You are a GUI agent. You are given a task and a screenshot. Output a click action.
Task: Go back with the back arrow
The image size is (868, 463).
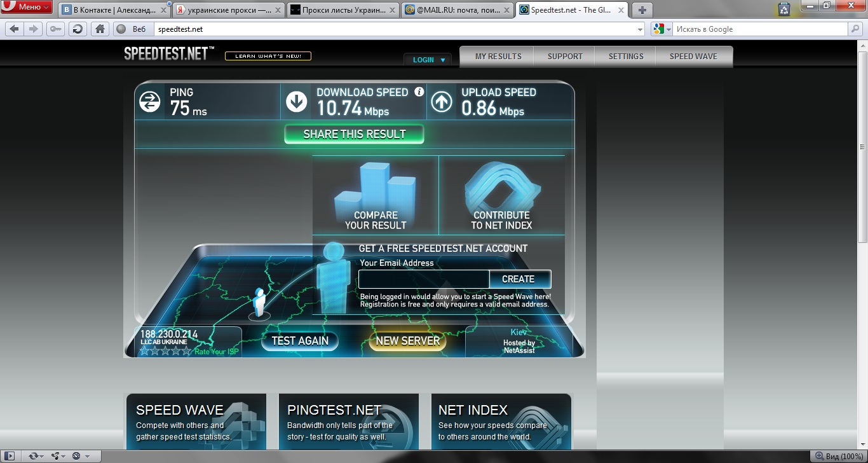click(x=14, y=29)
